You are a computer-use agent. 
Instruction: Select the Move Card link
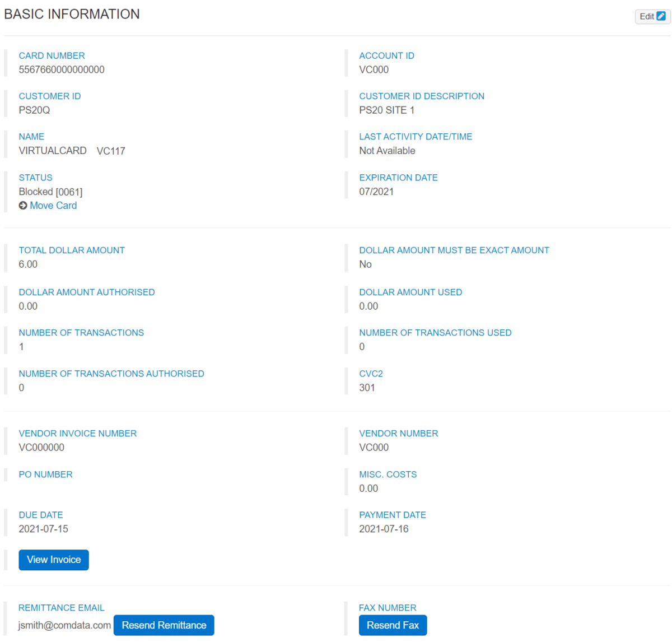click(x=53, y=205)
